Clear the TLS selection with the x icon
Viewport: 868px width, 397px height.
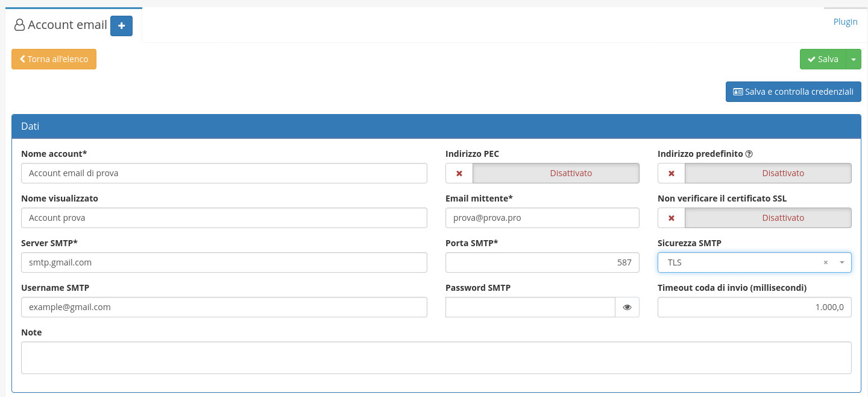coord(825,262)
